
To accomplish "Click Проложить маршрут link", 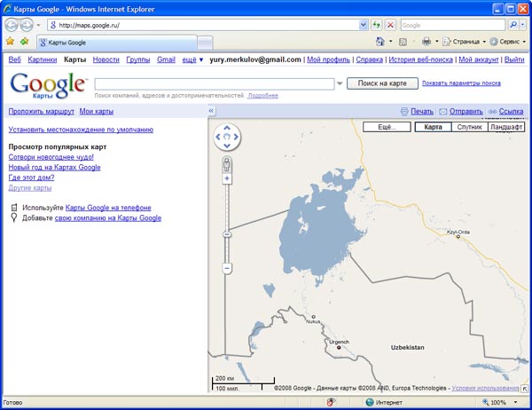I will point(41,112).
